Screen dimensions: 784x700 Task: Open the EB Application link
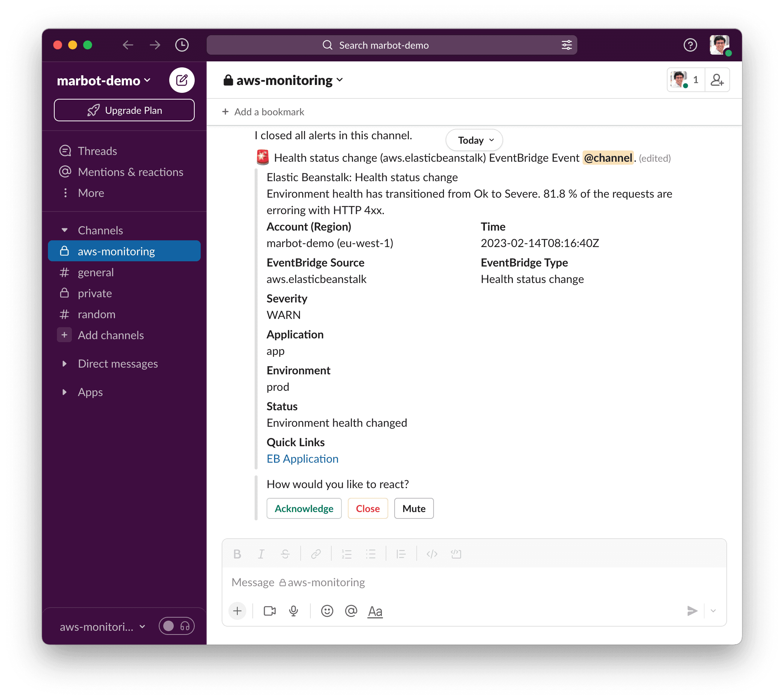[303, 459]
